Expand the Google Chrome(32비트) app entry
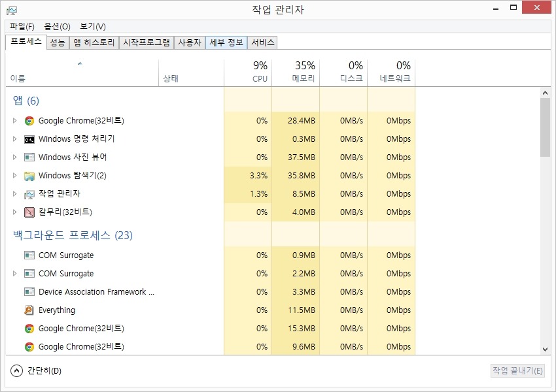Screen dimensions: 556x392 14,121
